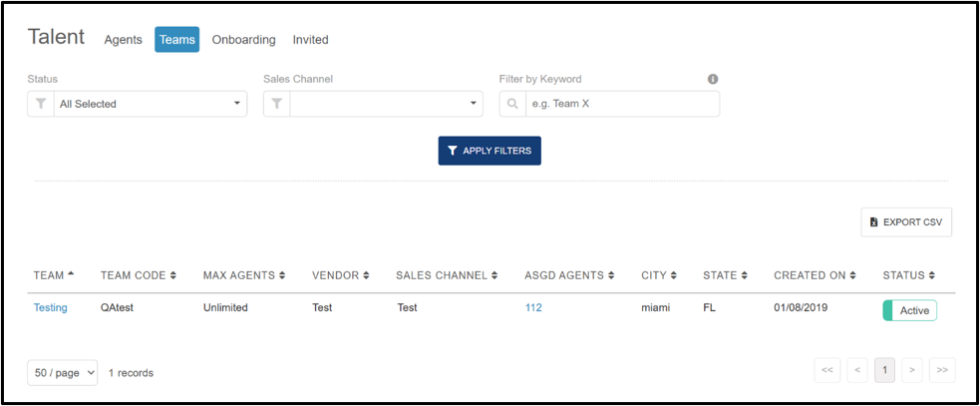The image size is (980, 406).
Task: Click the 1 records count text
Action: point(131,373)
